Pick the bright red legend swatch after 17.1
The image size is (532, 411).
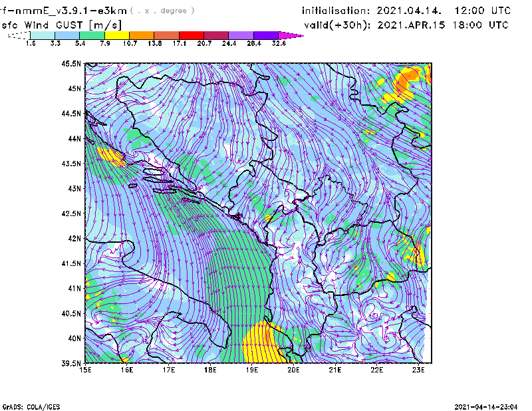pyautogui.click(x=192, y=35)
